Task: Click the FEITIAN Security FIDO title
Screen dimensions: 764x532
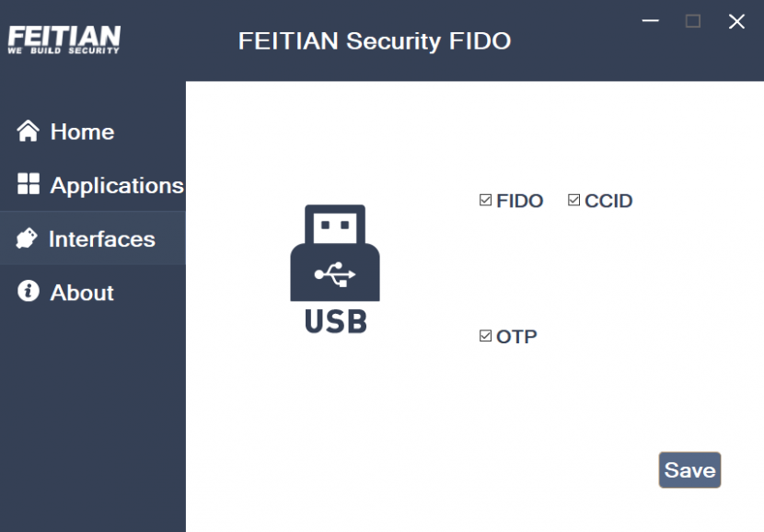Action: 373,41
